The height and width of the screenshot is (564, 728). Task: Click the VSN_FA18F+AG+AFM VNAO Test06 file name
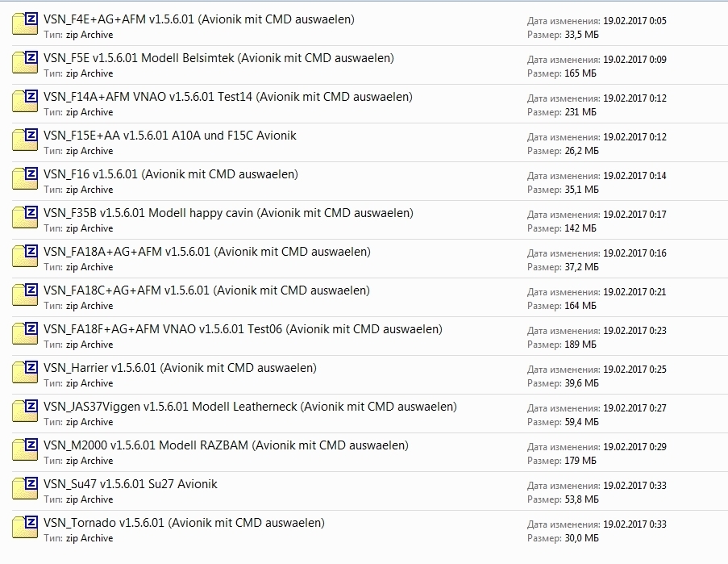pos(243,329)
